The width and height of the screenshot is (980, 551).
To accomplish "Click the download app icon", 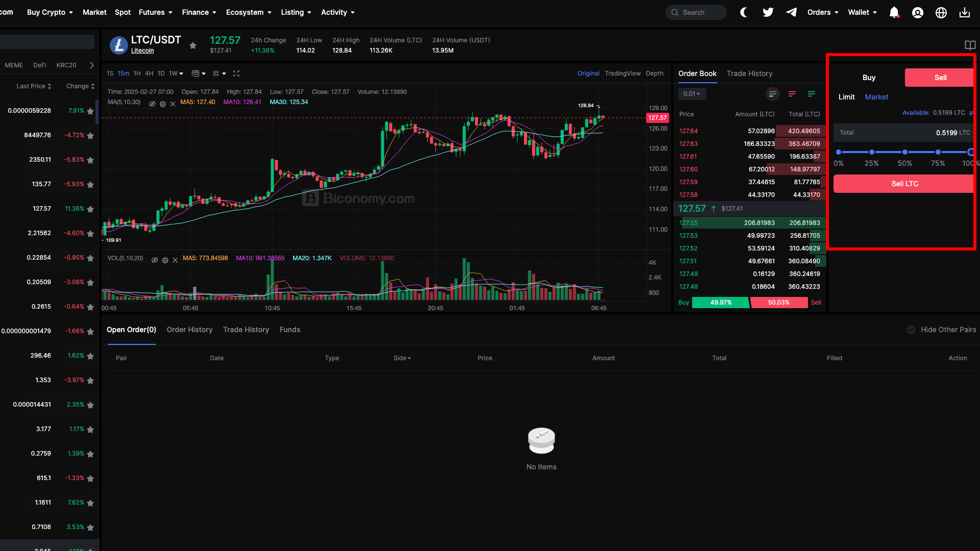I will [x=965, y=12].
